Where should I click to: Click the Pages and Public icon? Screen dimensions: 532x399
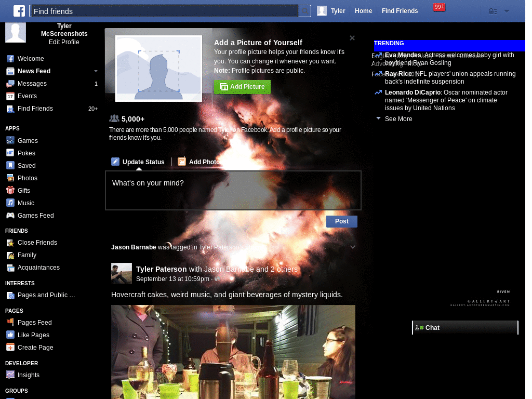point(10,295)
